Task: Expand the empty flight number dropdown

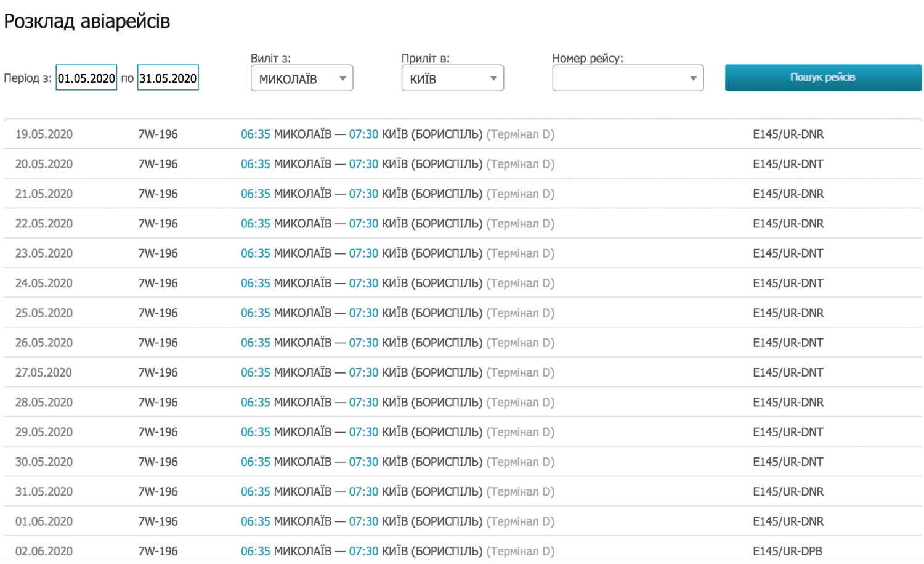Action: tap(628, 78)
